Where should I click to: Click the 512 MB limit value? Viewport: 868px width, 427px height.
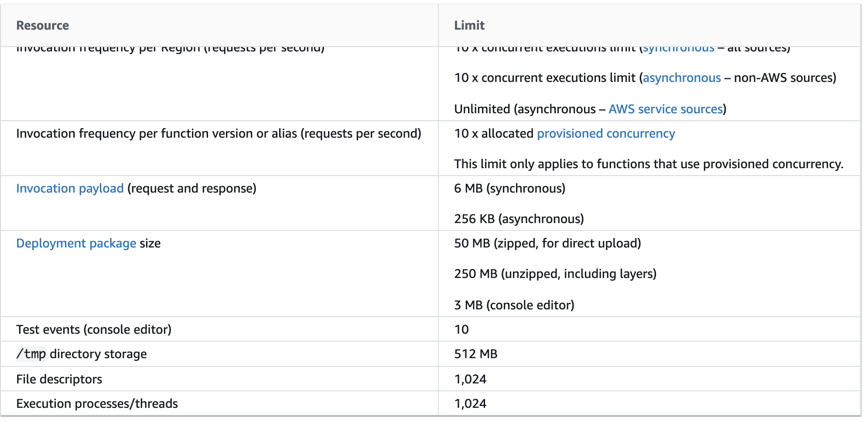pos(476,354)
